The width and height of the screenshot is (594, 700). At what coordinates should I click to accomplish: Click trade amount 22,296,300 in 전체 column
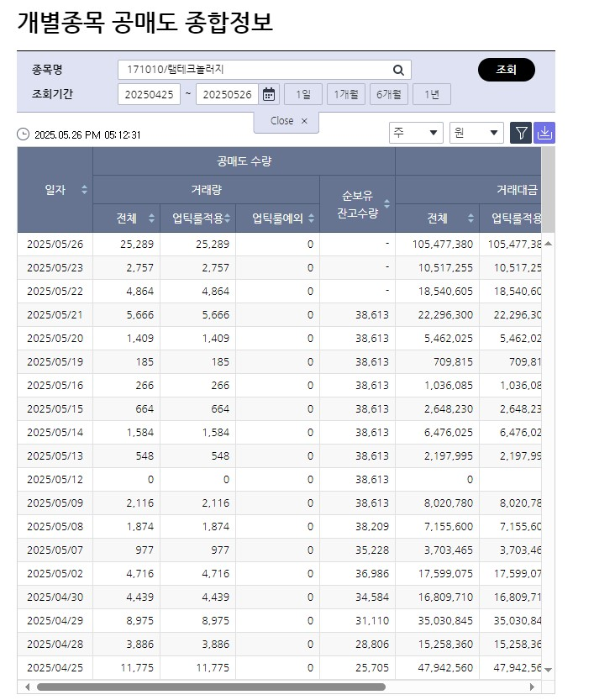(445, 315)
